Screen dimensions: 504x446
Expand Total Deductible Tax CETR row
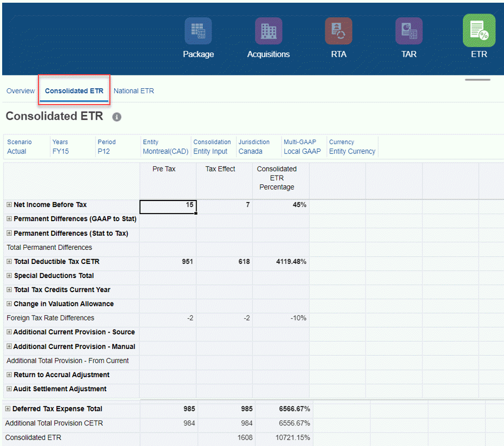(x=9, y=262)
